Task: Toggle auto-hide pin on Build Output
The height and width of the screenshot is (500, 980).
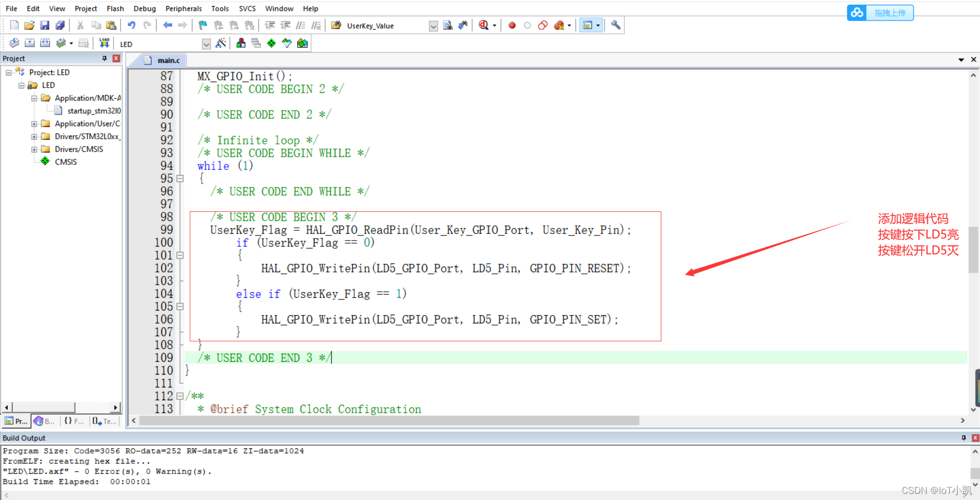Action: pos(964,438)
